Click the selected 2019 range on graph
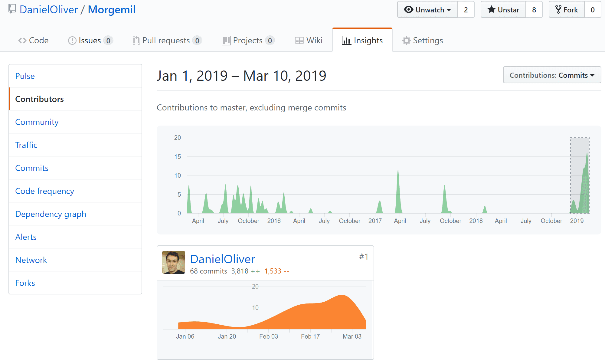Image resolution: width=605 pixels, height=364 pixels. pos(580,175)
